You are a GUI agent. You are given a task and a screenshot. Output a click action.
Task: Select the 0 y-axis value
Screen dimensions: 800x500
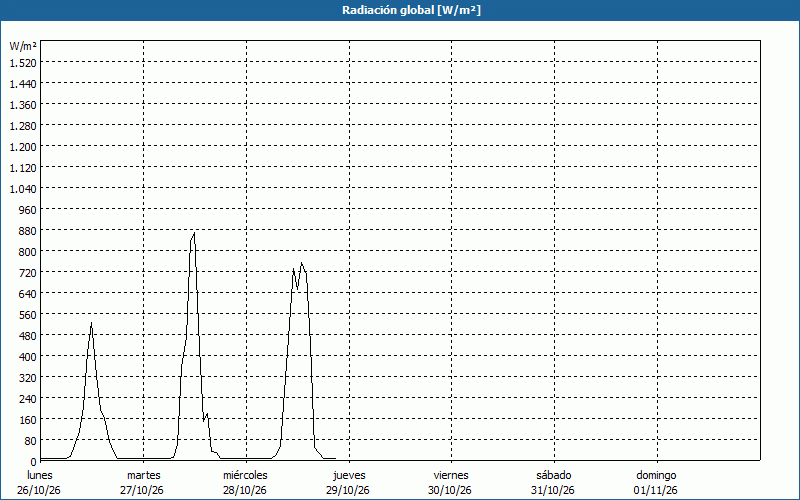(34, 462)
